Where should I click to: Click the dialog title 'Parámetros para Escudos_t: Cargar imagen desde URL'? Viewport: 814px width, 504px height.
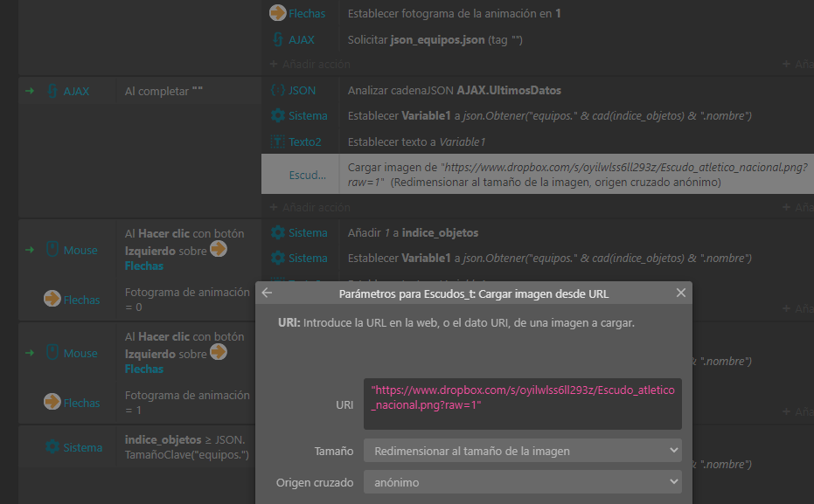click(x=474, y=294)
